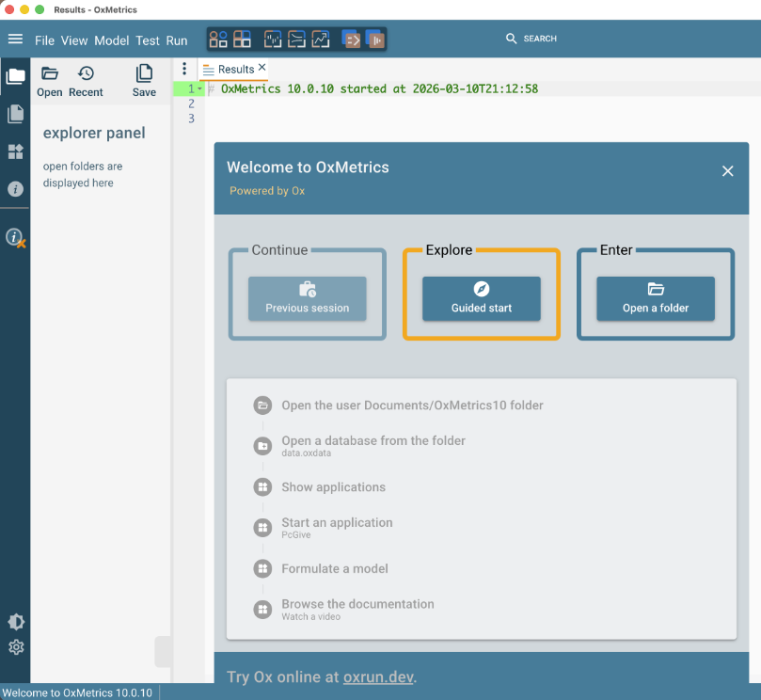The height and width of the screenshot is (700, 761).
Task: Open the Model menu
Action: pos(111,40)
